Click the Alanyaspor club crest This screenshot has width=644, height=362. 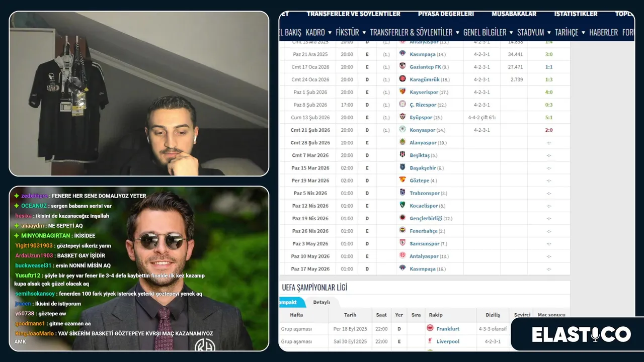(x=403, y=142)
